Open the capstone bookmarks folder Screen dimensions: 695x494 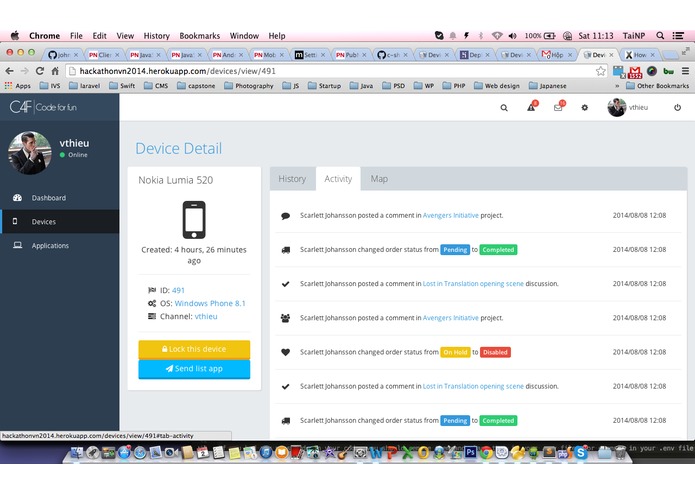coord(196,86)
